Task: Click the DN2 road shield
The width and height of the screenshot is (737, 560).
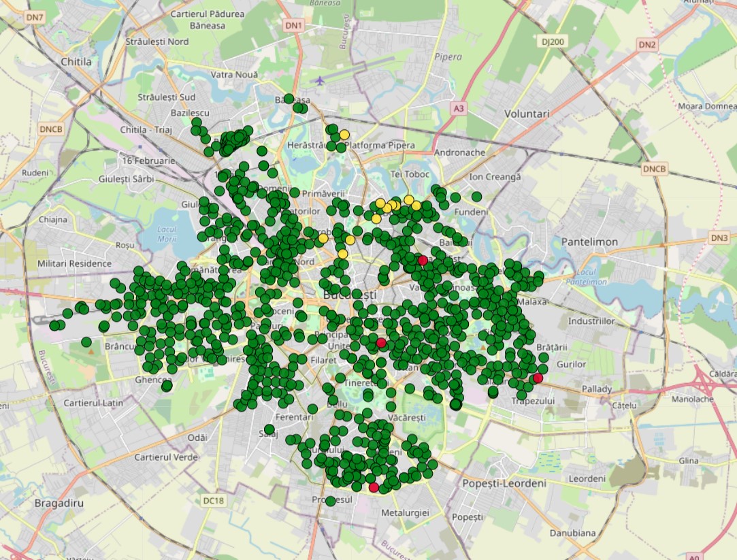Action: (x=647, y=45)
